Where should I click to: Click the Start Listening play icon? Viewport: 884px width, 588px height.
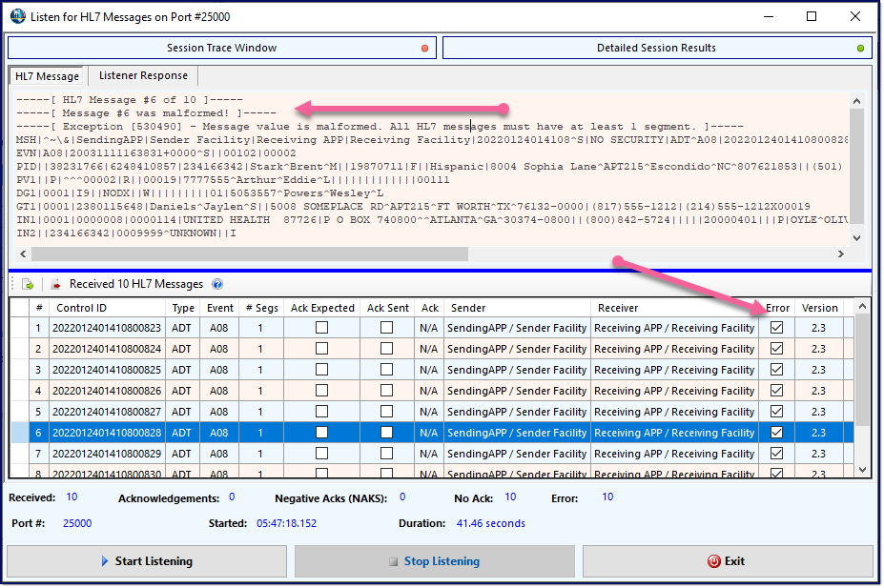coord(105,561)
